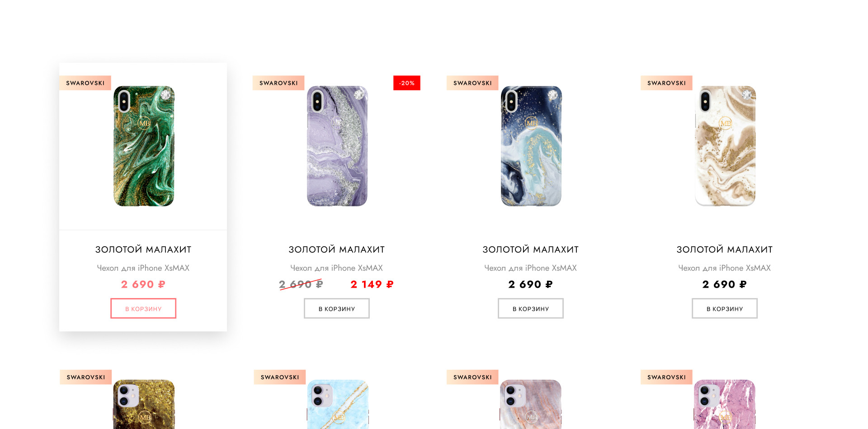
Task: Open the green malachite phone case image
Action: tap(144, 146)
